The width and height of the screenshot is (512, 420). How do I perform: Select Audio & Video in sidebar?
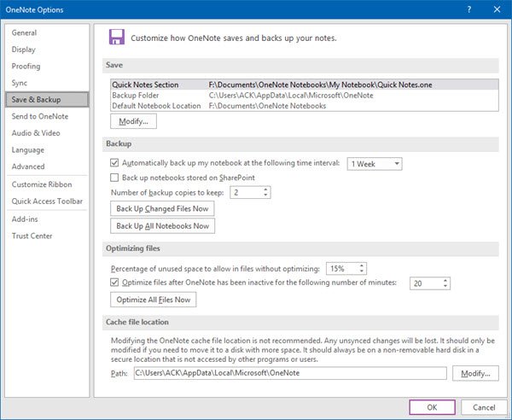(x=36, y=133)
